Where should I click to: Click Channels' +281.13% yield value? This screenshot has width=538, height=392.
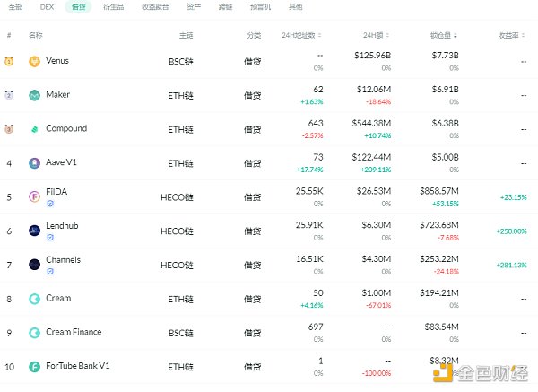tap(512, 265)
